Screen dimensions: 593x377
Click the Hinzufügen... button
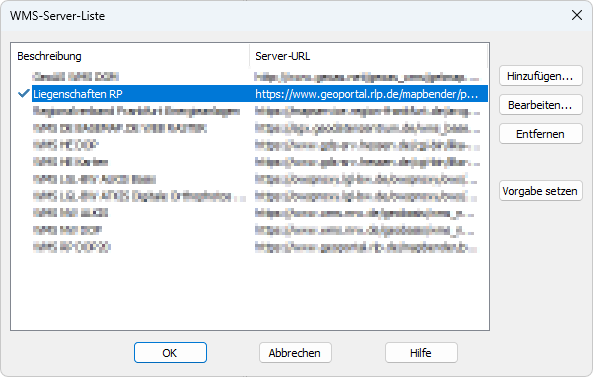point(540,76)
